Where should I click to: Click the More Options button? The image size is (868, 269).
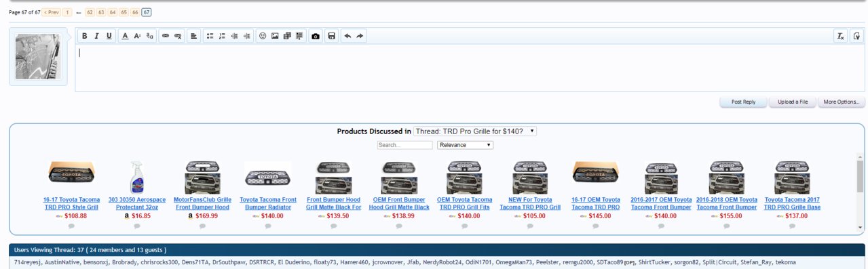coord(842,102)
